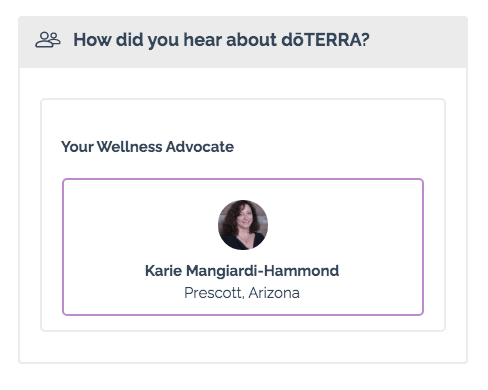
Task: Click the "Your Wellness Advocate" label
Action: [x=147, y=147]
